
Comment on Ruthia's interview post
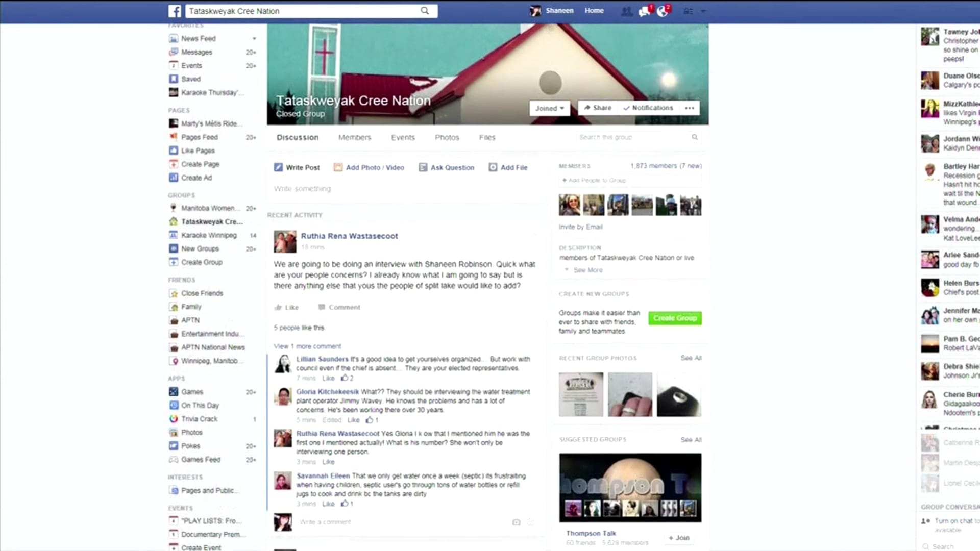[x=339, y=307]
